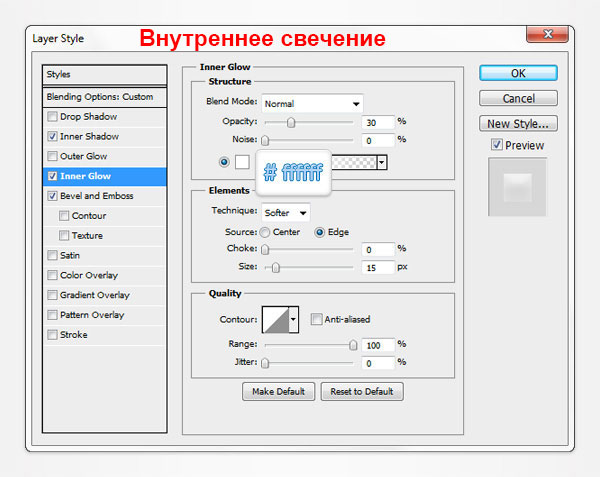The width and height of the screenshot is (600, 477).
Task: Click the Reset to Default button
Action: (362, 391)
